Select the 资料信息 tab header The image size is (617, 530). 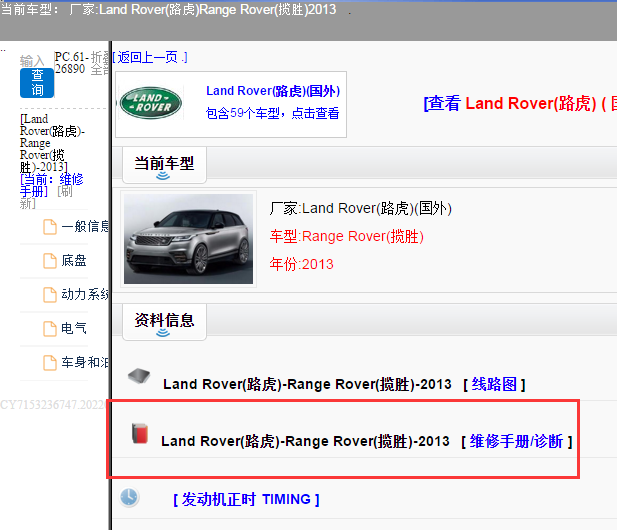point(164,322)
